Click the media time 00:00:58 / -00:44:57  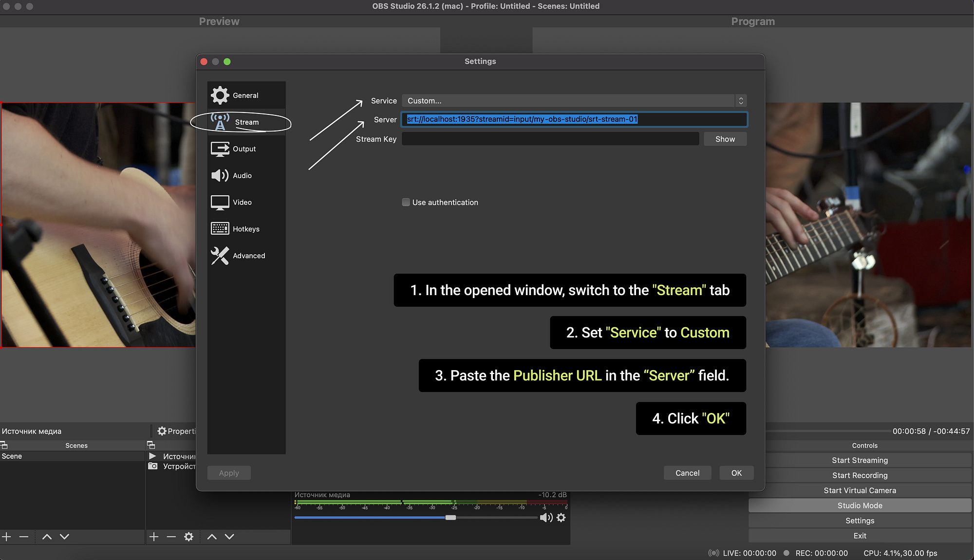(x=931, y=431)
